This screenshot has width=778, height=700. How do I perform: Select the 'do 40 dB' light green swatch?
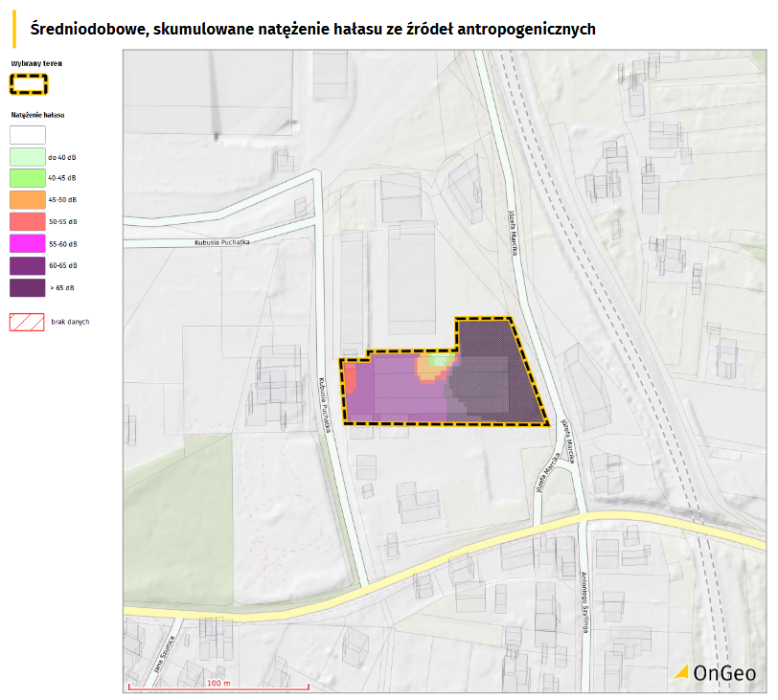pos(28,156)
